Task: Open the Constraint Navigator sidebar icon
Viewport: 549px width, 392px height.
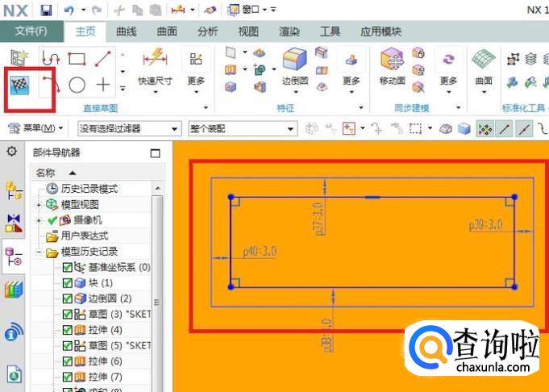Action: (x=14, y=223)
